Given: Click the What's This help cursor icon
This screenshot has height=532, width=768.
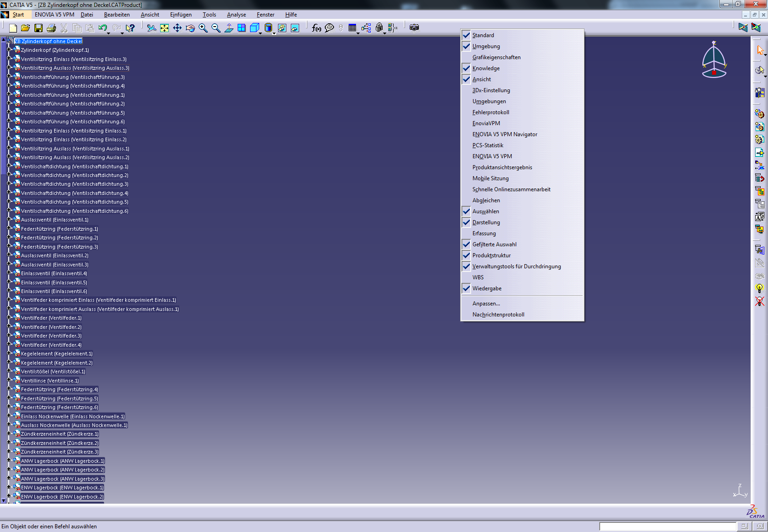Looking at the screenshot, I should point(130,28).
